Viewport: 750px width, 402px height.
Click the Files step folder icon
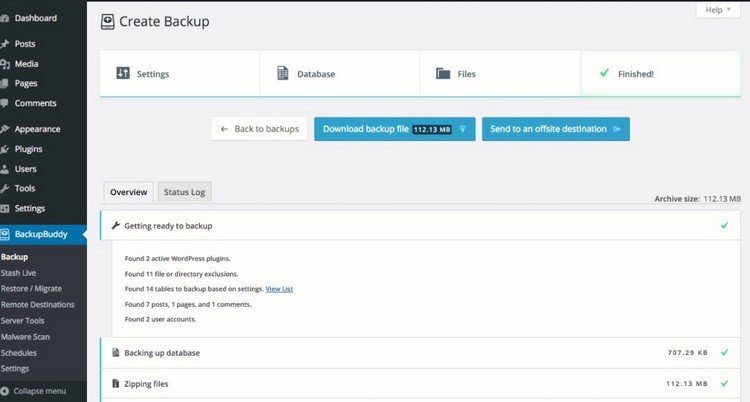[443, 74]
